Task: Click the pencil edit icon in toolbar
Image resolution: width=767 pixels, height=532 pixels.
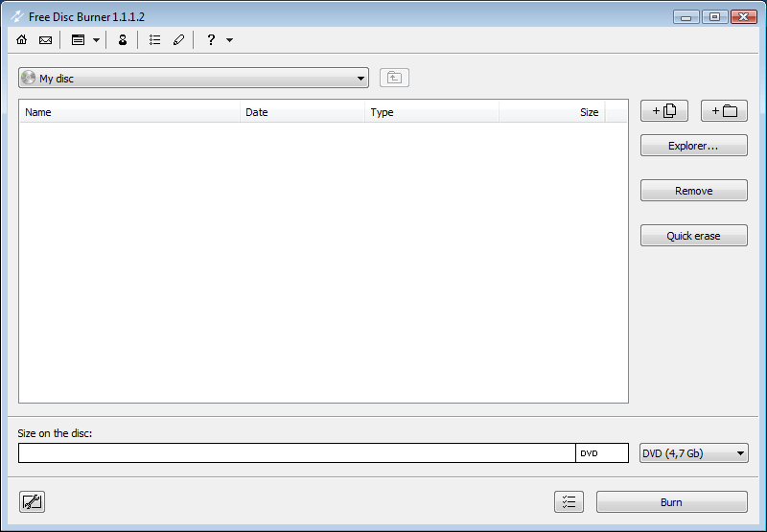Action: (x=179, y=39)
